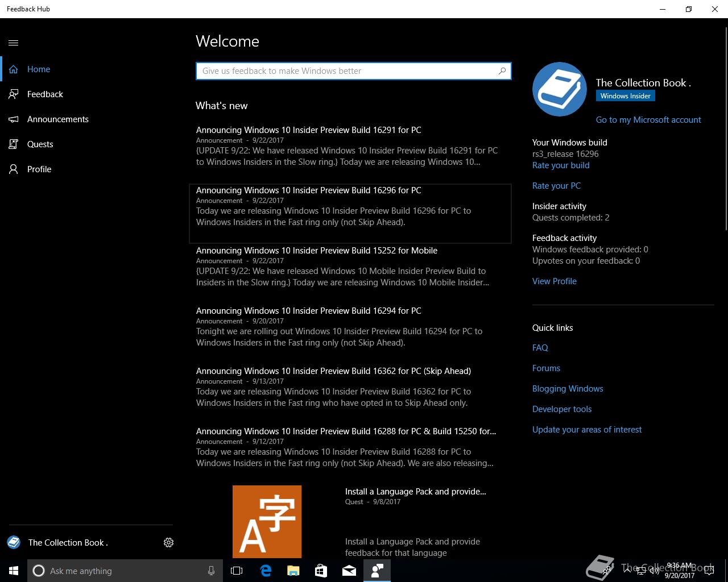Open File Explorer from taskbar

[293, 571]
